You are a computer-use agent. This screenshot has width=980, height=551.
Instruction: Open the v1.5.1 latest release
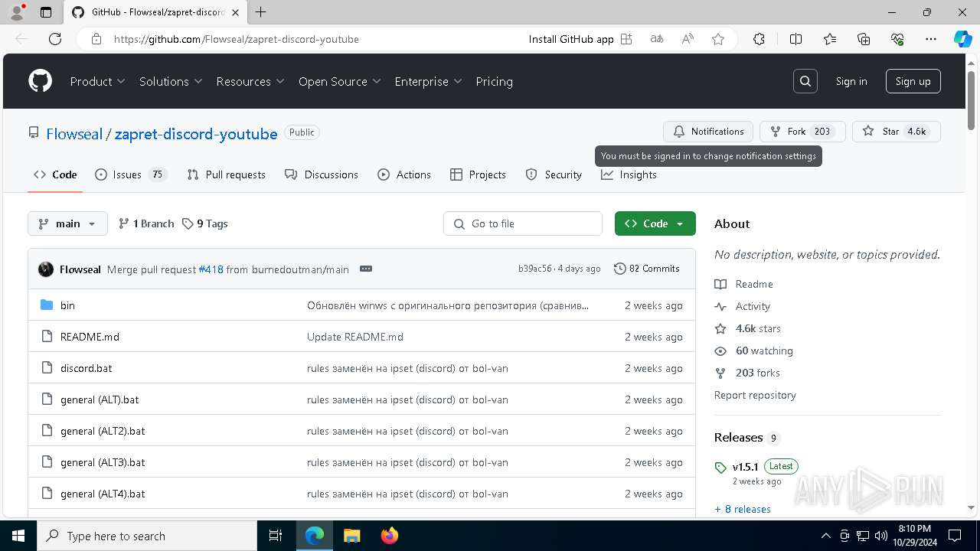click(745, 467)
